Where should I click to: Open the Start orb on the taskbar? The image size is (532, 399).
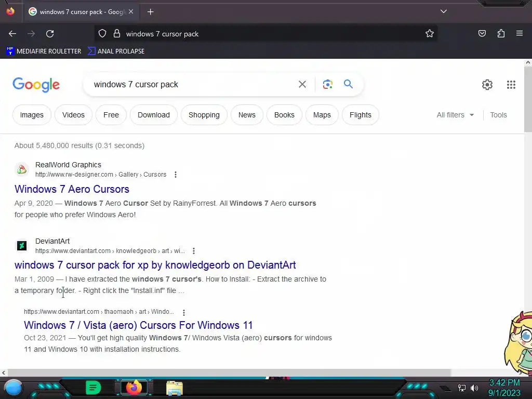click(x=14, y=388)
